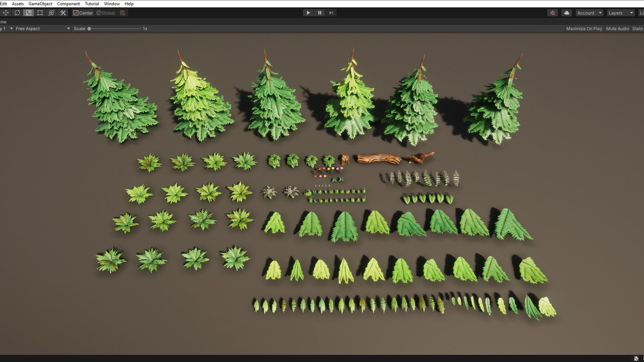Toggle the Stats overlay

[637, 28]
